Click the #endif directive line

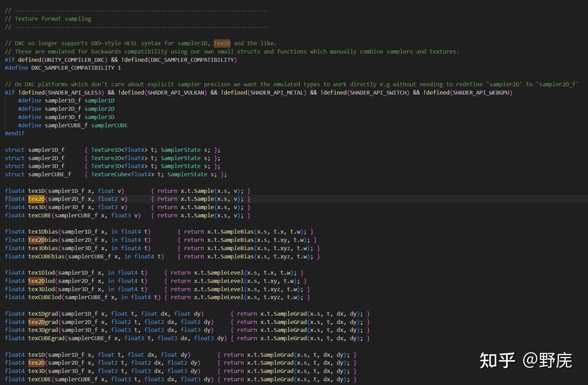tap(15, 133)
